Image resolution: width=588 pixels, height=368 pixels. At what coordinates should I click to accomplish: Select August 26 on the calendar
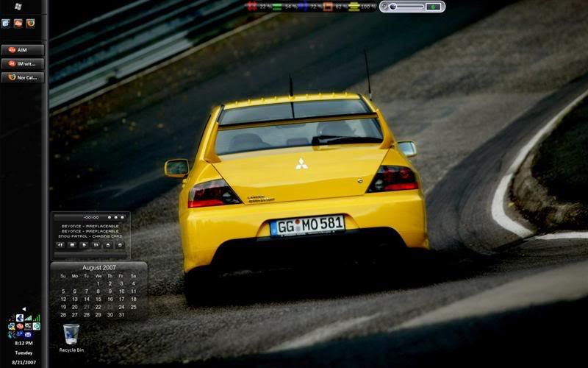click(x=63, y=315)
